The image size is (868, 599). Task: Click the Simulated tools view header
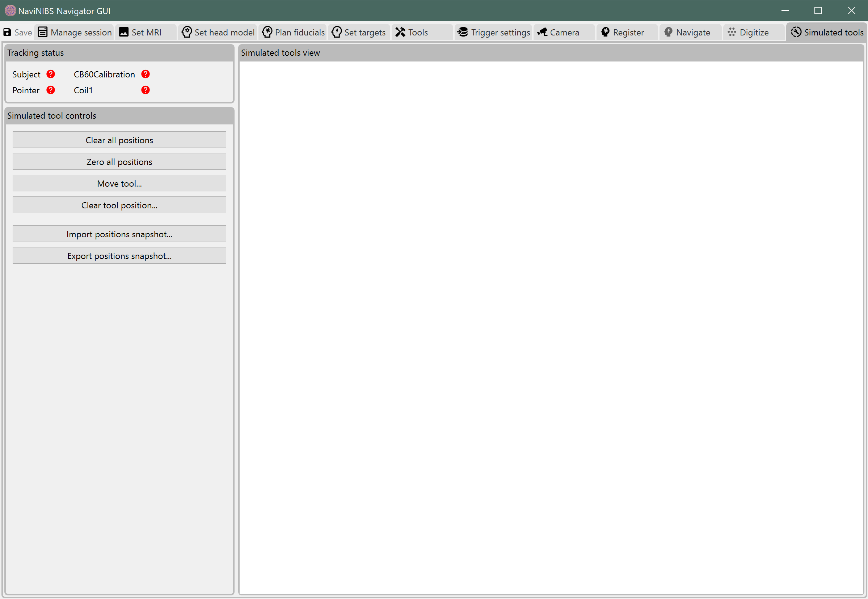[x=551, y=53]
